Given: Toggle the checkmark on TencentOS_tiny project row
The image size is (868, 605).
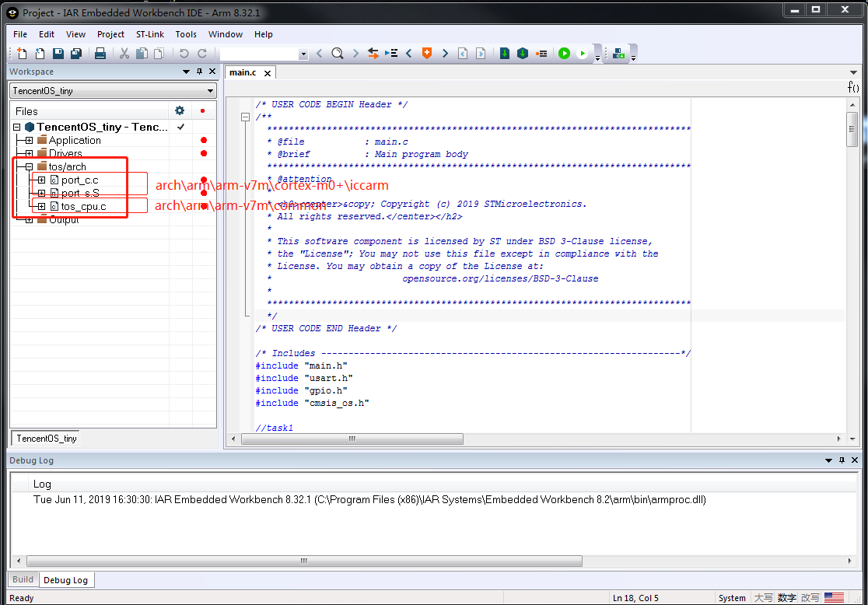Looking at the screenshot, I should pos(180,127).
